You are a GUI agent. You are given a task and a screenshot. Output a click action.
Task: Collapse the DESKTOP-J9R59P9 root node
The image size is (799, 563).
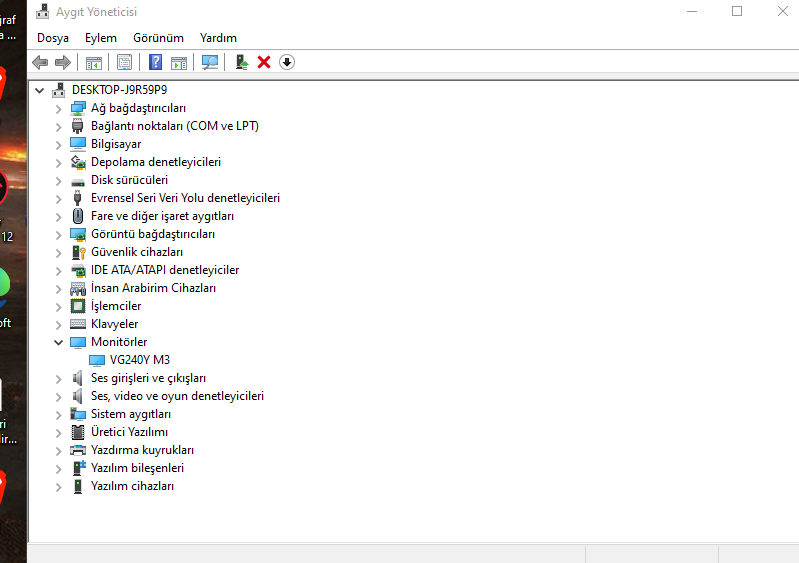click(x=39, y=91)
